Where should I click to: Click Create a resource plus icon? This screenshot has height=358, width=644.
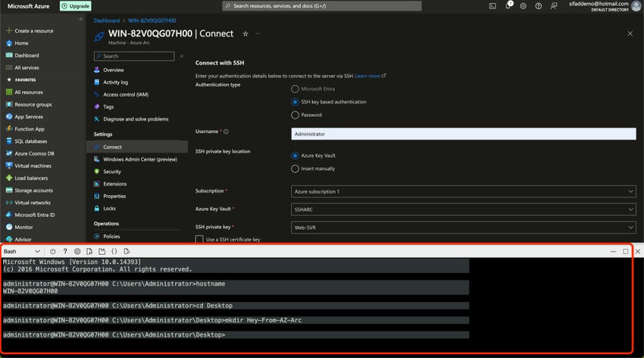(8, 31)
